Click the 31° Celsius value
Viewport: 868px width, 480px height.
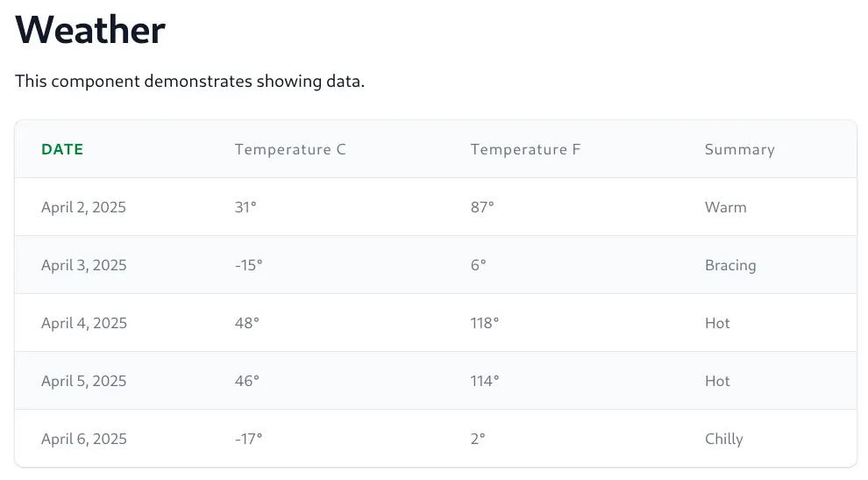coord(245,207)
